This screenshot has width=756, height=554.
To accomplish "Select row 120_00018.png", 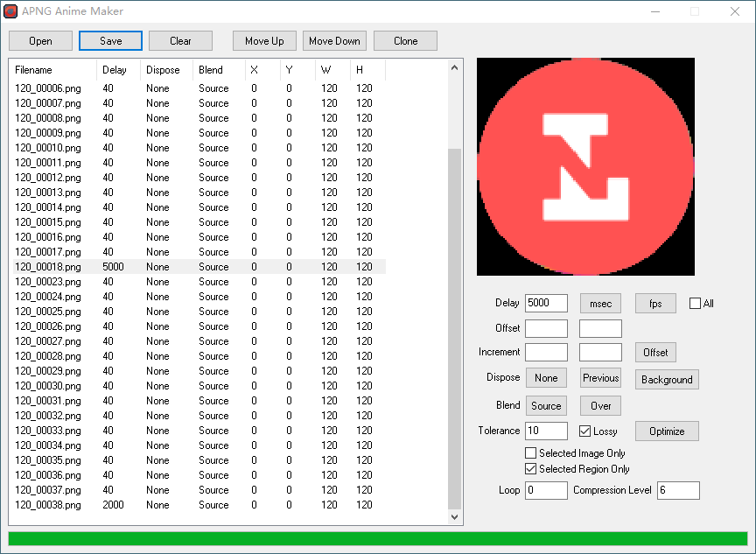I will point(199,267).
